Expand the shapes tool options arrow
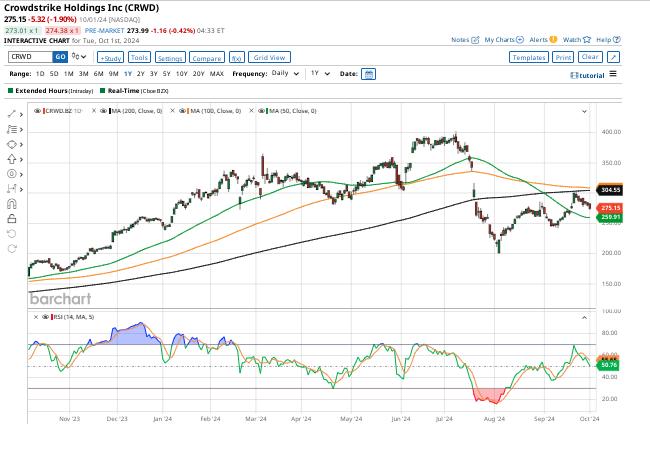This screenshot has width=650, height=452. tap(21, 145)
